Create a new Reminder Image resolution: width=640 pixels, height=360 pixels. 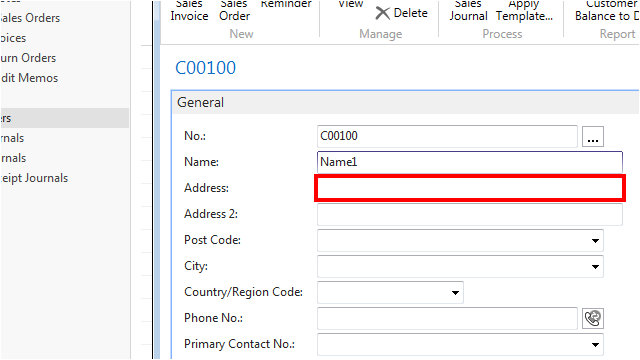[286, 5]
